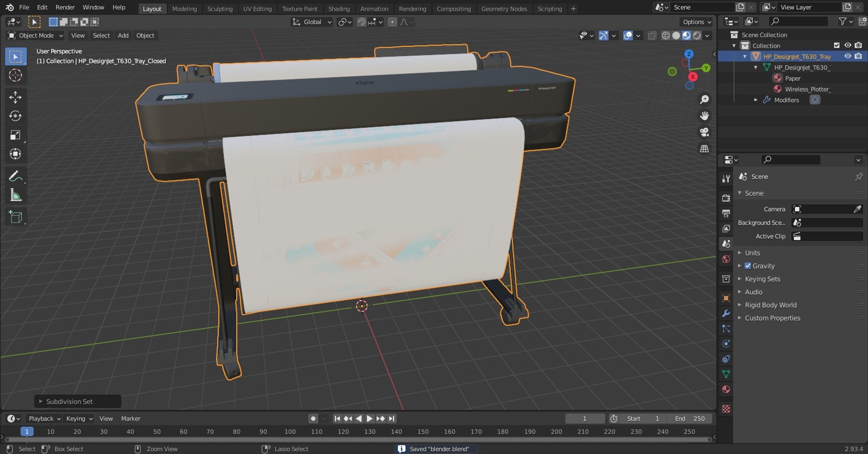Open the Object Constraints properties tab
This screenshot has height=454, width=868.
(726, 359)
